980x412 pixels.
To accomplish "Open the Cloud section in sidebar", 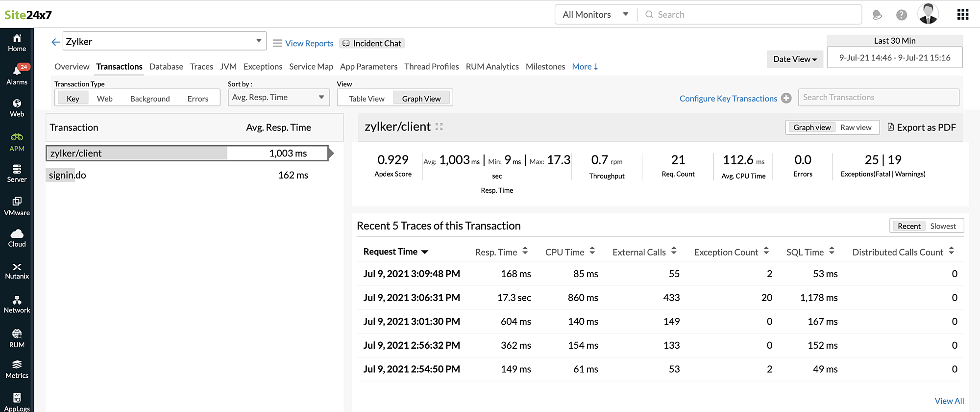I will tap(17, 238).
